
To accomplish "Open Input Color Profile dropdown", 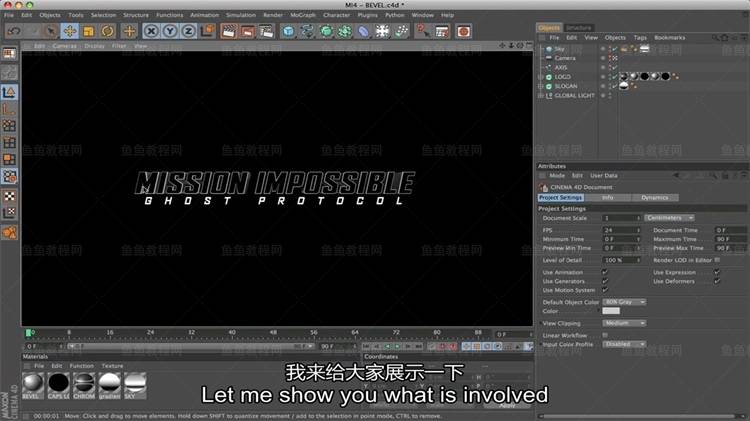I will 624,344.
